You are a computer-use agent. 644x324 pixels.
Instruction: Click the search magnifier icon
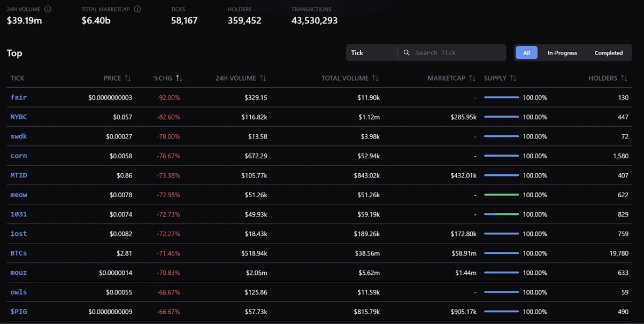(x=407, y=52)
